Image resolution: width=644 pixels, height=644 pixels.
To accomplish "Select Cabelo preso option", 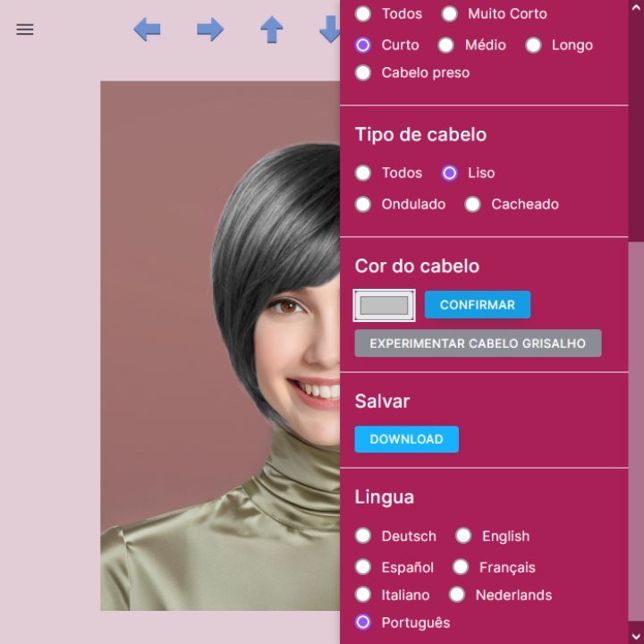I will 363,72.
